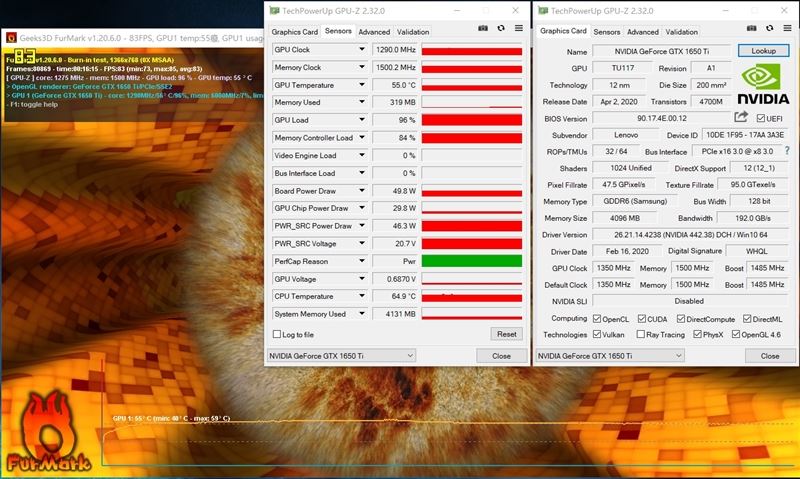This screenshot has height=479, width=800.
Task: Open hamburger menu in Graphics Card window
Action: point(787,28)
